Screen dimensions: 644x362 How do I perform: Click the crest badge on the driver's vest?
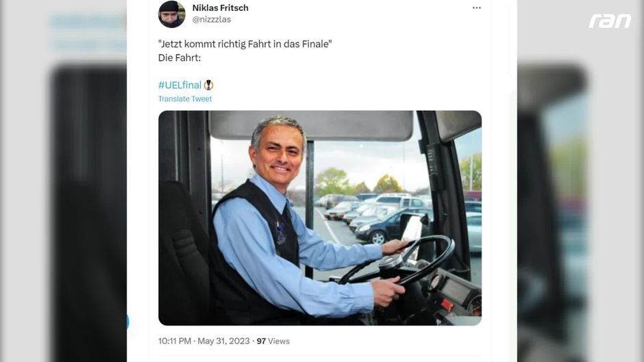click(280, 233)
